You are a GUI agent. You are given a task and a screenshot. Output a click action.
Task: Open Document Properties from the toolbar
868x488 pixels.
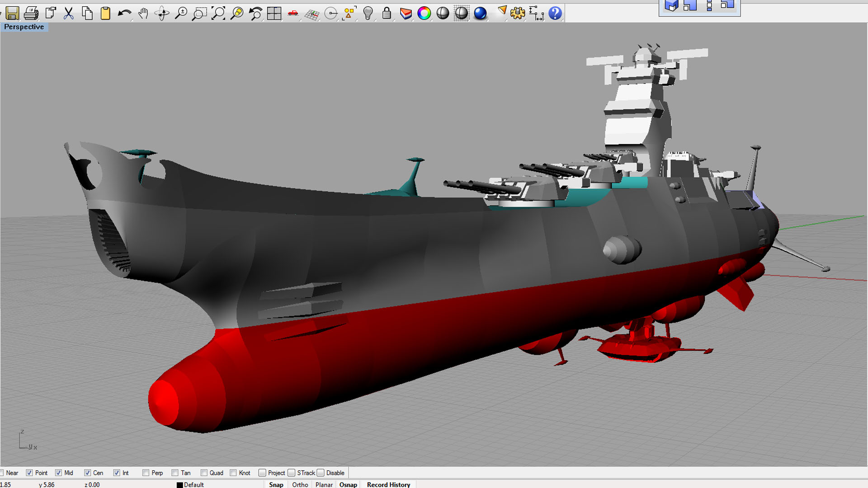50,13
